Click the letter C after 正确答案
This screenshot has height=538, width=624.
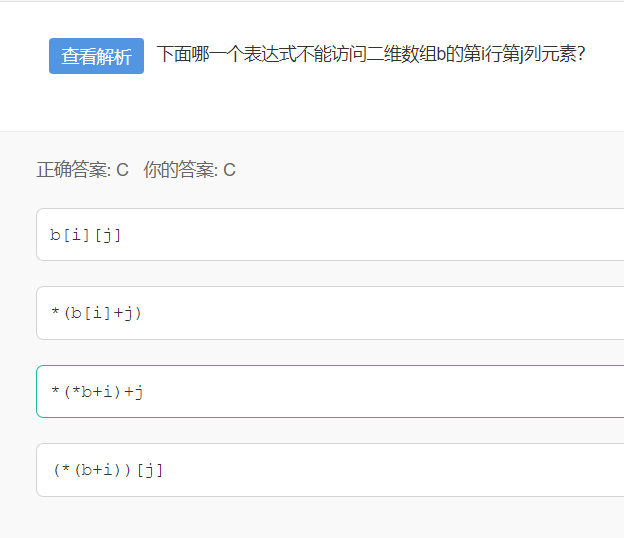point(122,170)
